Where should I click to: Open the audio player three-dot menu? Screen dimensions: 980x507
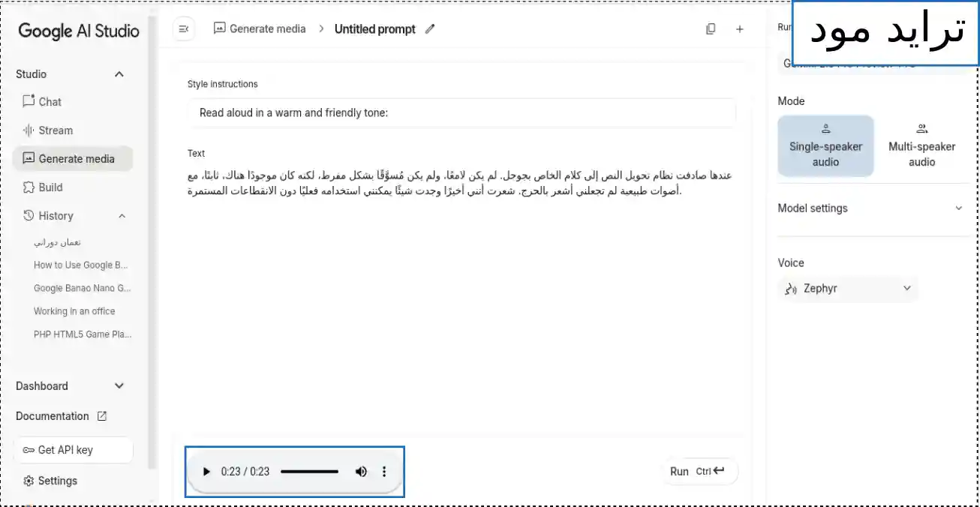384,472
